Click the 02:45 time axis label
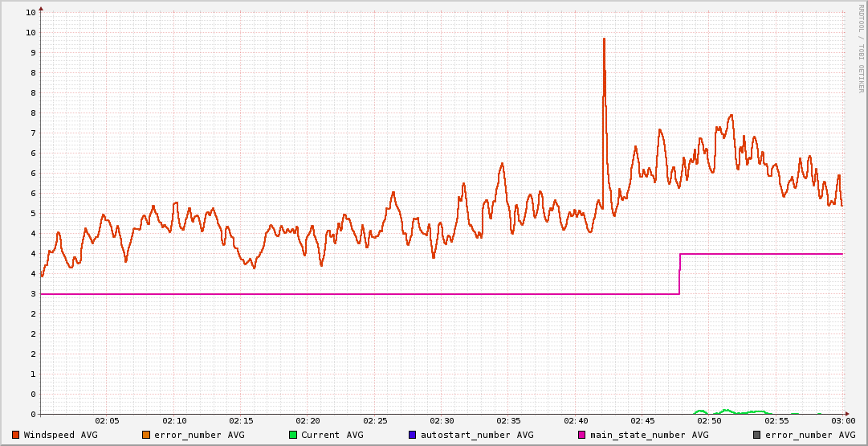 pos(642,420)
